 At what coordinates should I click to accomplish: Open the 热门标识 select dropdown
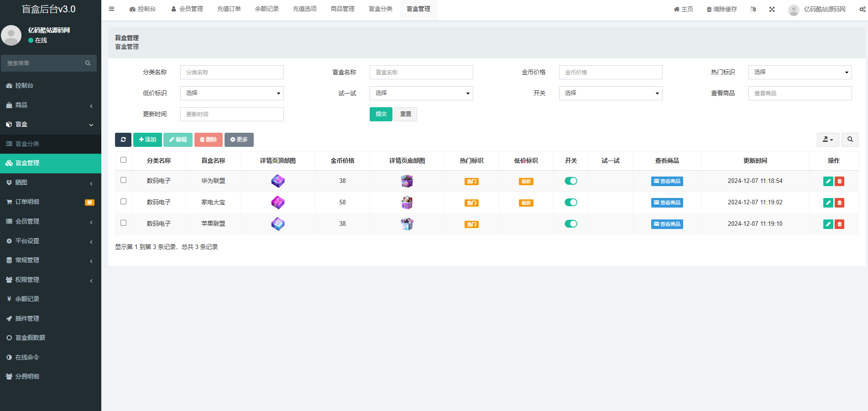[800, 72]
